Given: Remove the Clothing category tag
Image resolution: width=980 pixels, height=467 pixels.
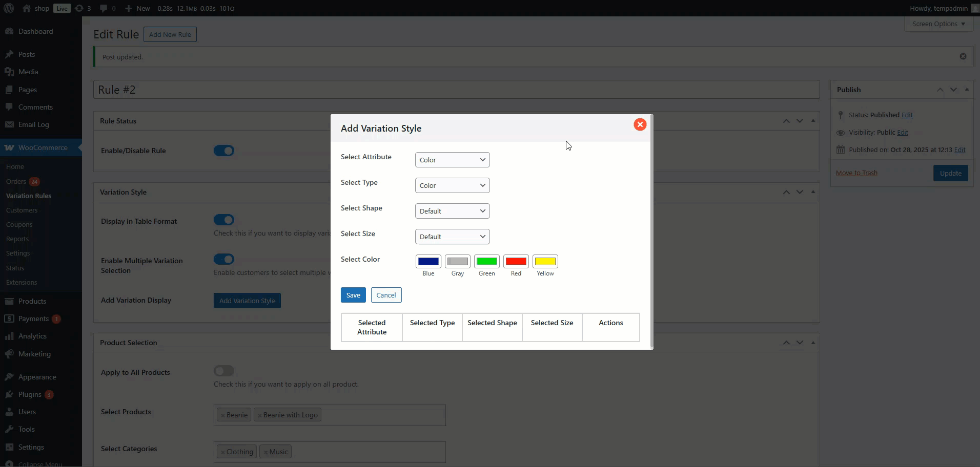Looking at the screenshot, I should pos(223,452).
